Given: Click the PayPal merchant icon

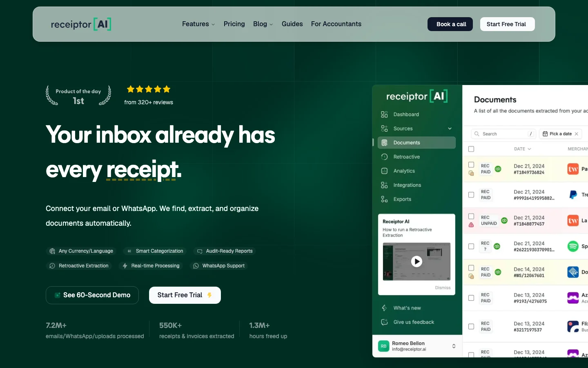Looking at the screenshot, I should (x=573, y=195).
